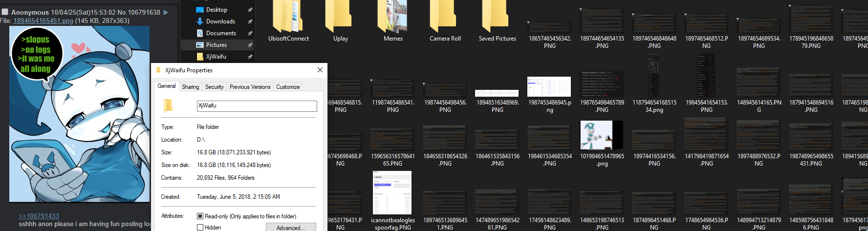Select the post checkbox next to Anonymous

point(5,12)
